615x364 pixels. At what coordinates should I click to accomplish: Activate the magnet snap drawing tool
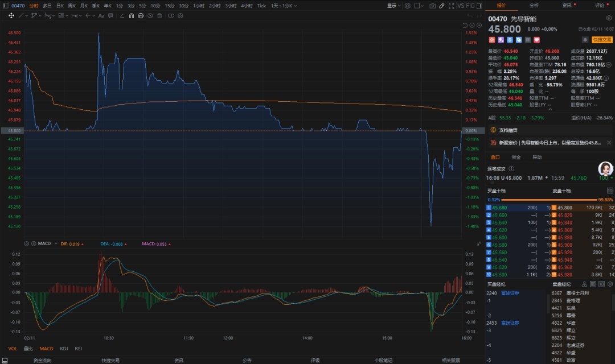coord(132,15)
